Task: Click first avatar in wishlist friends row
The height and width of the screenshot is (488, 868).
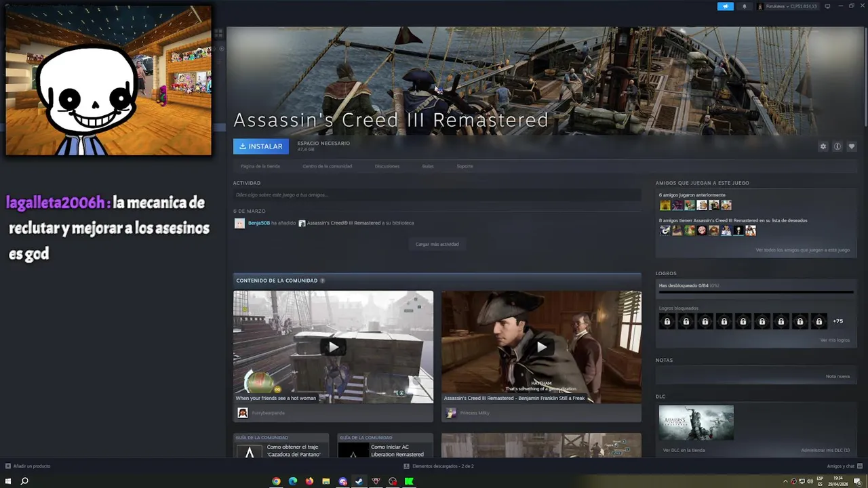Action: tap(665, 230)
